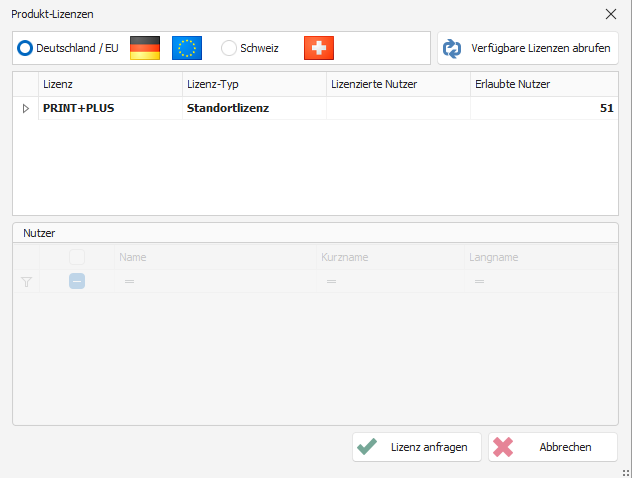
Task: Toggle the select-all checkbox in Nutzer header
Action: click(77, 257)
